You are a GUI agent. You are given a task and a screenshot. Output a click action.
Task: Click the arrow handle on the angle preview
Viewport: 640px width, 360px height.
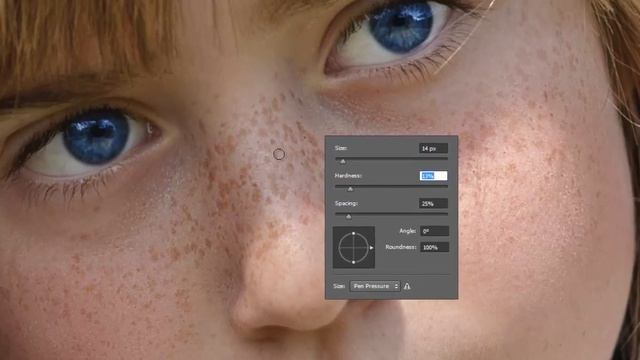point(371,248)
